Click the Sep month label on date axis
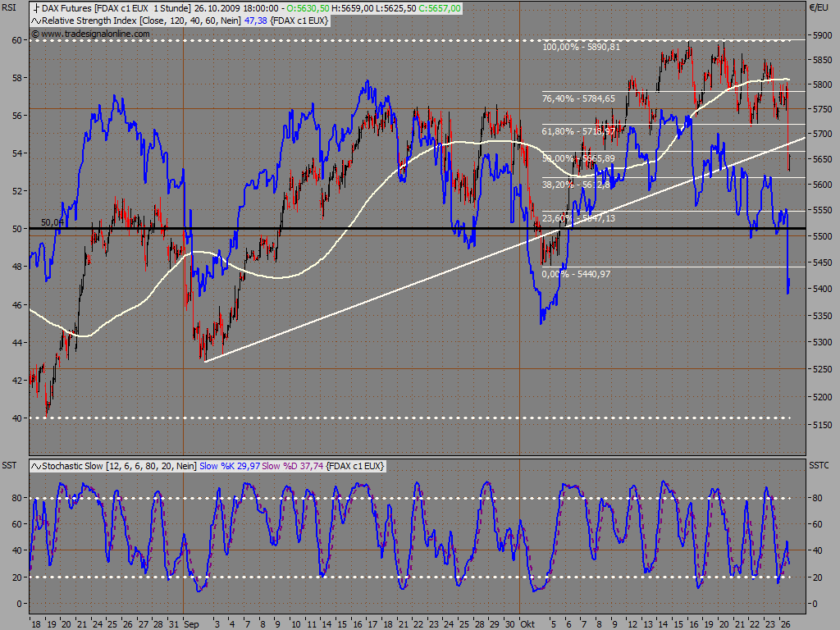 191,624
